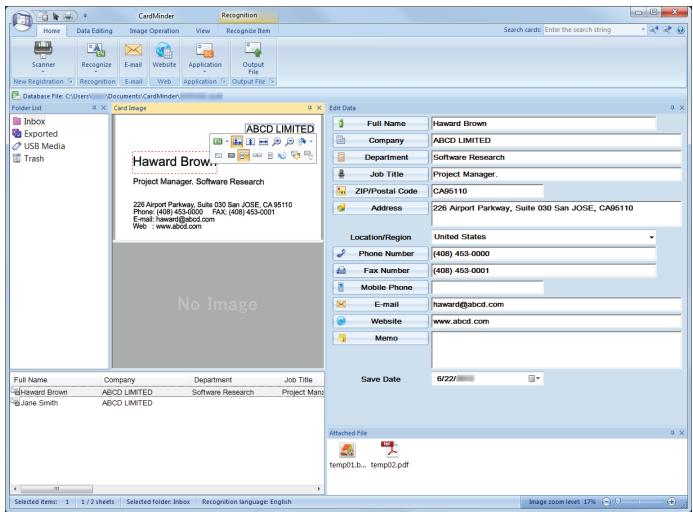Image resolution: width=693 pixels, height=512 pixels.
Task: Click the Full Name field button
Action: tap(381, 123)
